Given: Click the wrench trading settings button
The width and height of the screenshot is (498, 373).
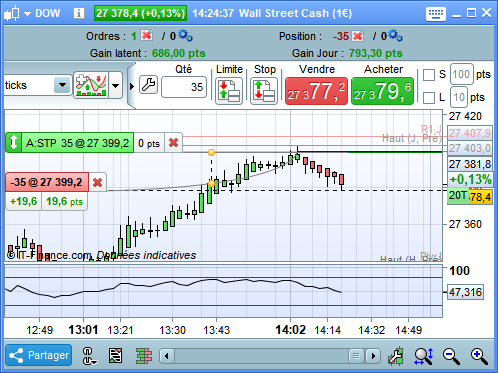Looking at the screenshot, I should (148, 85).
